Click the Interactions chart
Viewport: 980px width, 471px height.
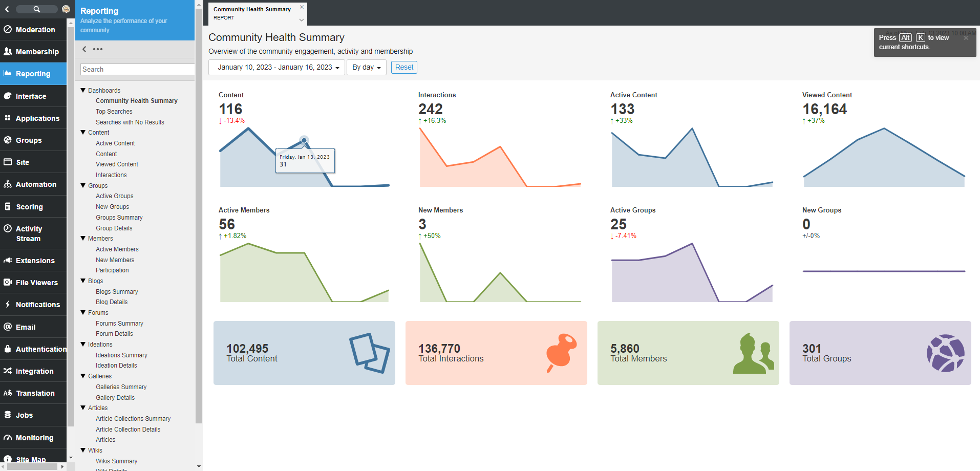500,157
